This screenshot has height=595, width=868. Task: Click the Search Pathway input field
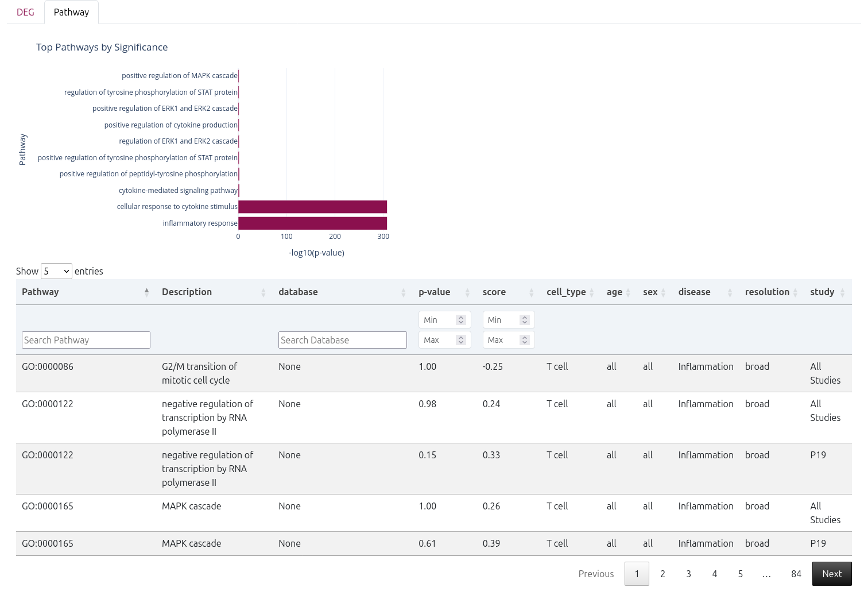[86, 339]
